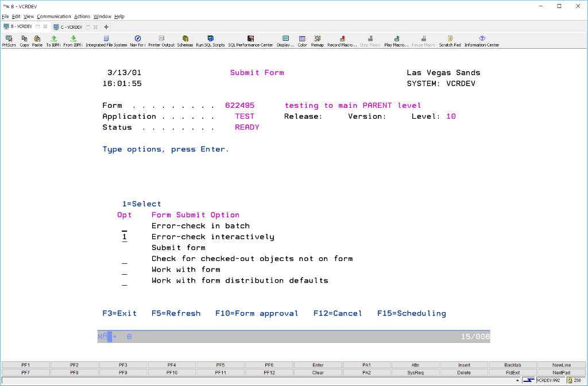Open Printer Output
Screen dimensions: 588x386
(x=161, y=41)
